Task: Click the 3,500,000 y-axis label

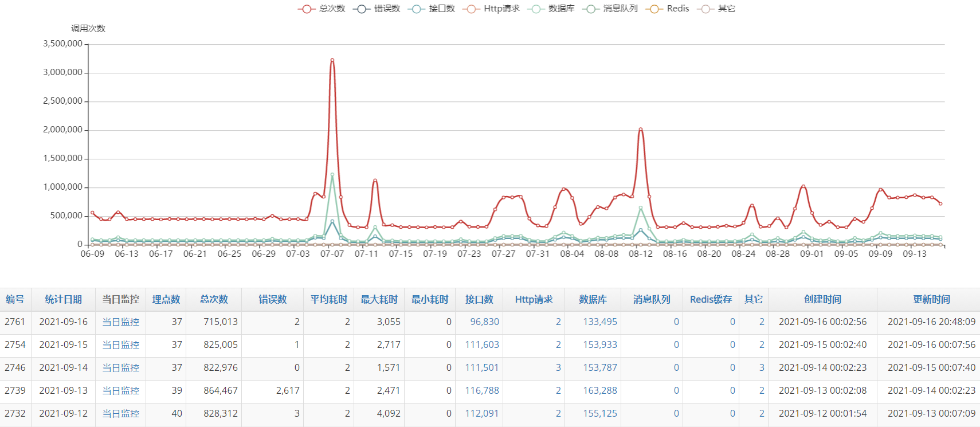Action: click(63, 44)
